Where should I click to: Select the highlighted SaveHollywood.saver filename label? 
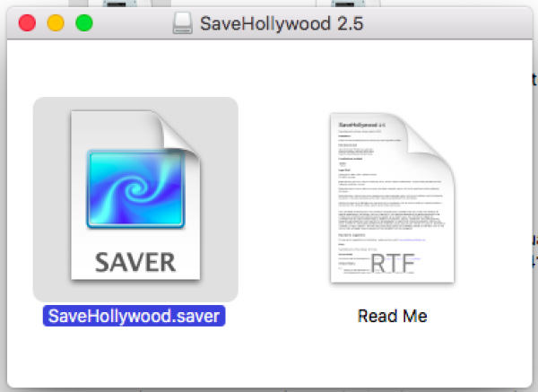[136, 317]
